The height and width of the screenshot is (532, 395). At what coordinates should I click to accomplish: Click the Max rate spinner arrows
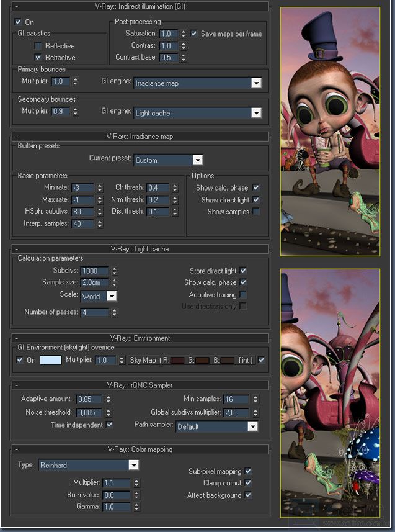click(100, 199)
